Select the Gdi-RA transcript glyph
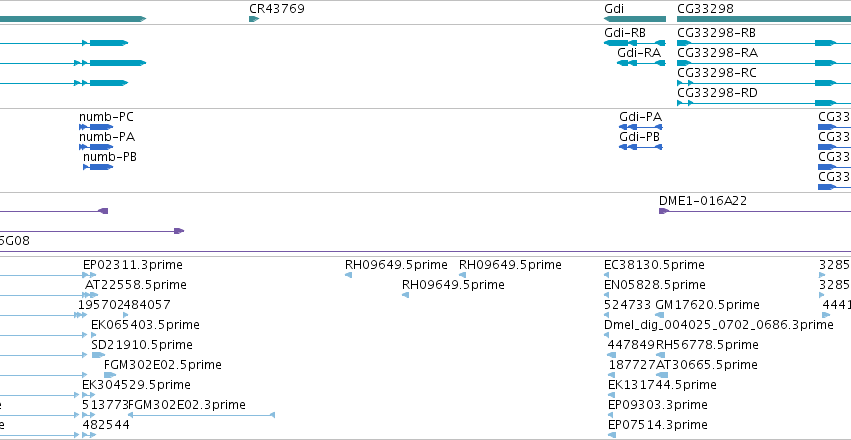851x440 pixels. (x=641, y=63)
